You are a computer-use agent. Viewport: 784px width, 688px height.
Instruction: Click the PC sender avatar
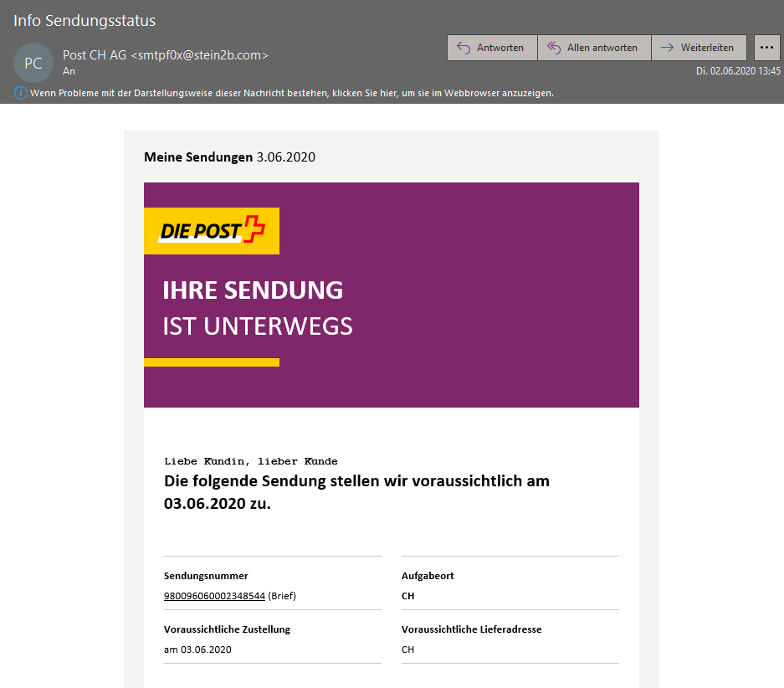coord(33,63)
